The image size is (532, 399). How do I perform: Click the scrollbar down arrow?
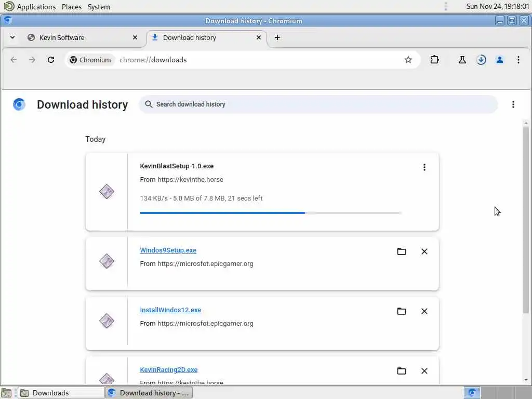pyautogui.click(x=526, y=380)
